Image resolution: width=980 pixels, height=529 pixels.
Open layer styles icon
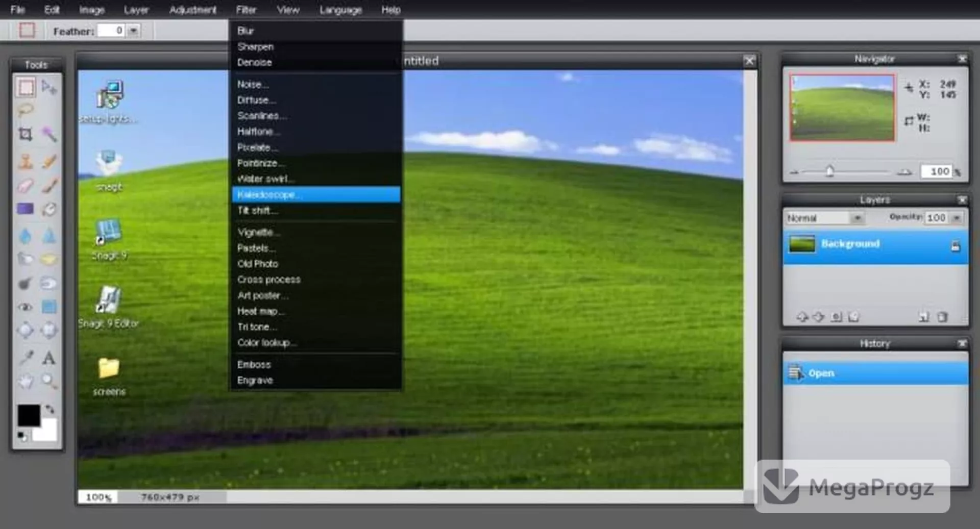853,317
